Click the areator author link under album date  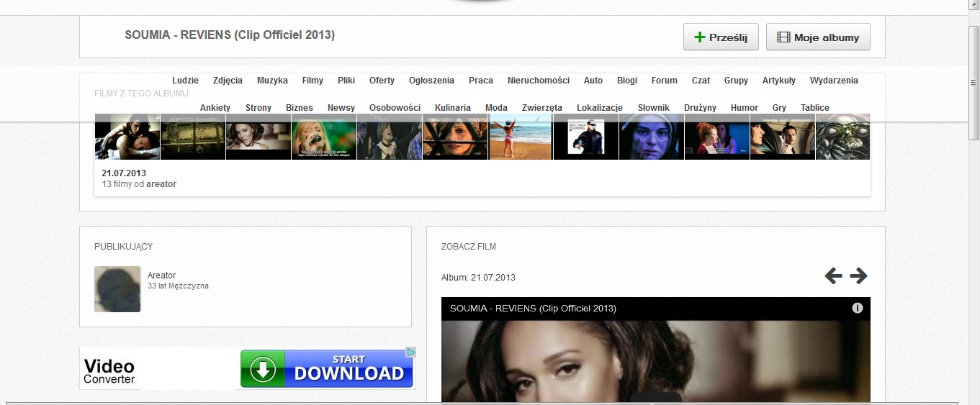click(x=161, y=184)
